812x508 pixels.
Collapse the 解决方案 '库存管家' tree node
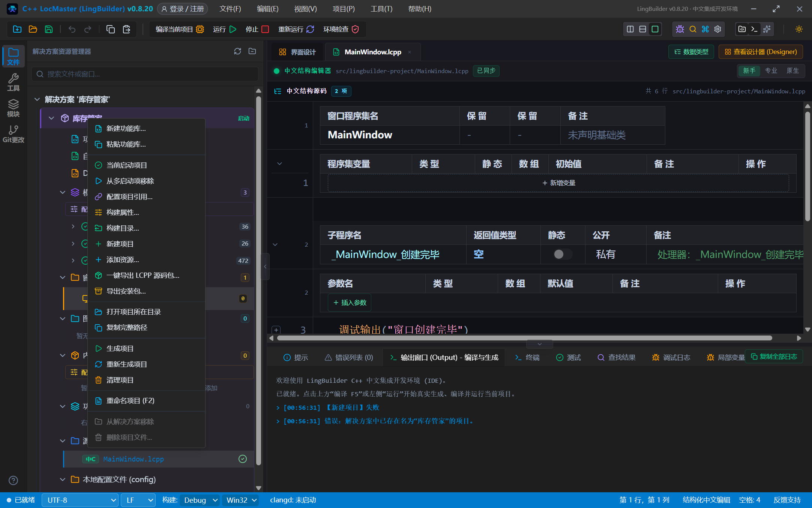click(37, 99)
